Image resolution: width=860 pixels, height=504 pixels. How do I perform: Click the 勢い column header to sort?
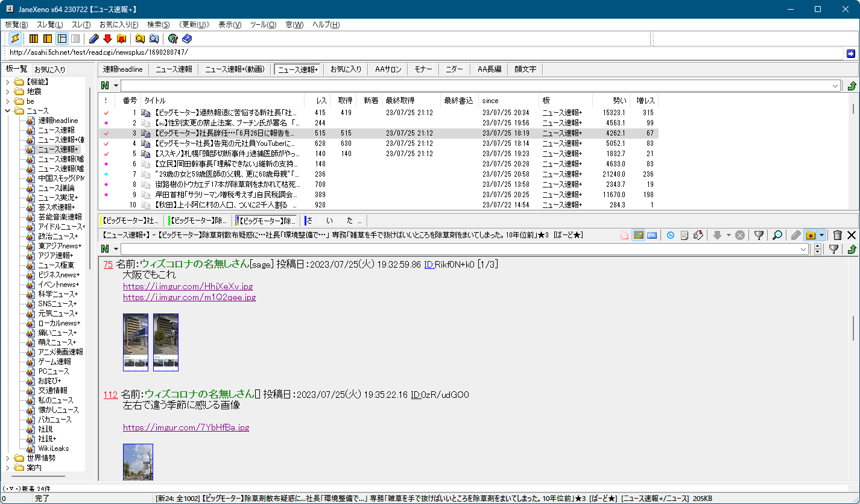(619, 101)
